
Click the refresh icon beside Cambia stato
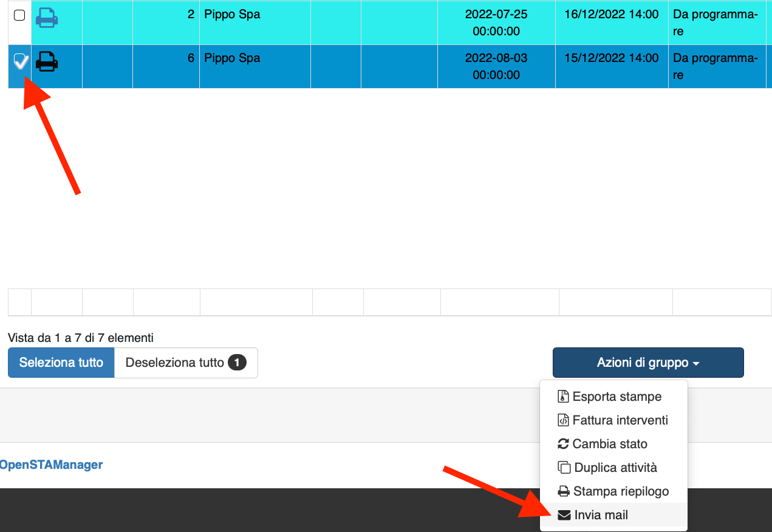(x=563, y=443)
